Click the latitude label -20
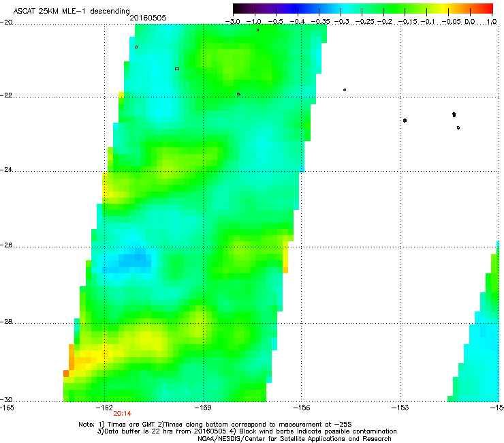The width and height of the screenshot is (504, 443). 6,22
